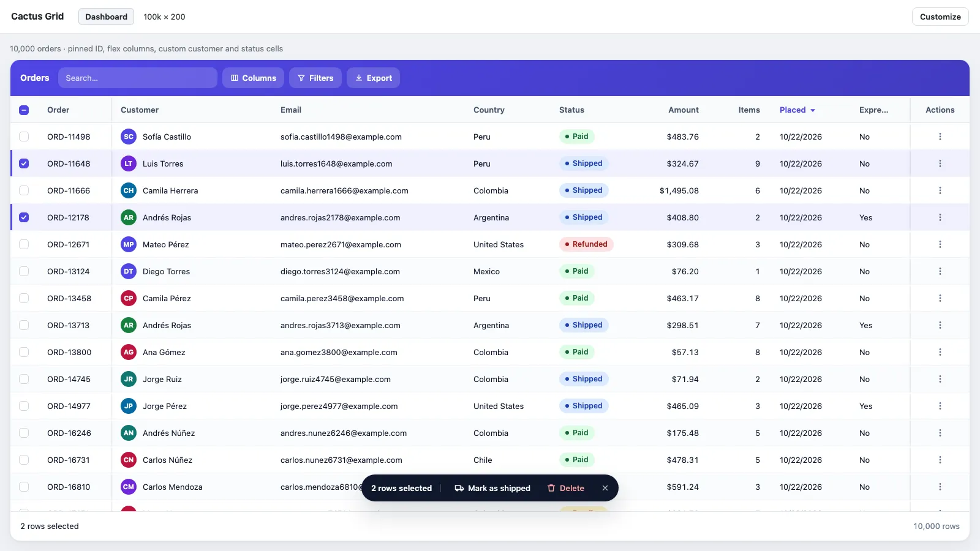The height and width of the screenshot is (551, 980).
Task: Open row actions menu for ORD-11648
Action: (940, 163)
